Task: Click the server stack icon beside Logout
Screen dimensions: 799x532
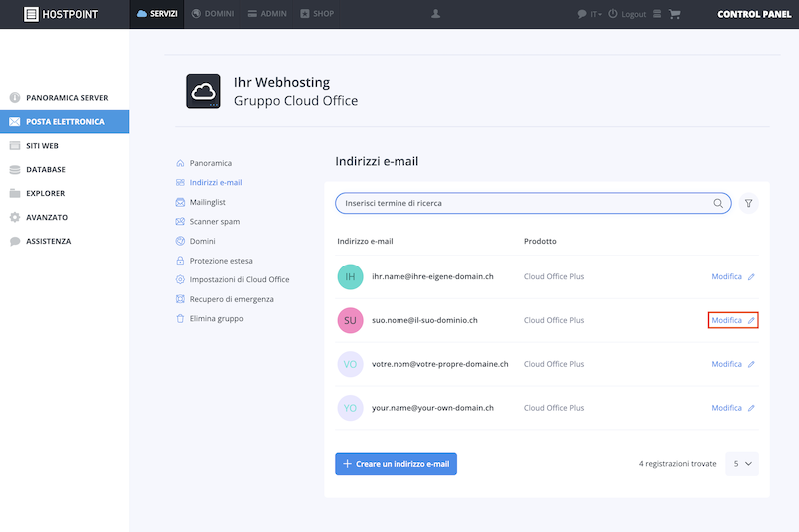Action: pos(657,14)
